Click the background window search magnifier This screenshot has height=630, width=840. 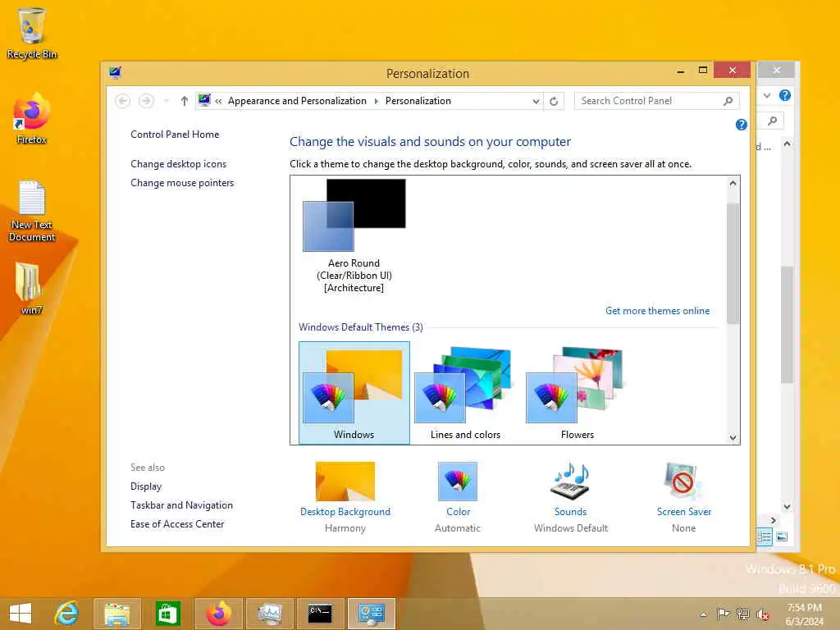[x=772, y=121]
